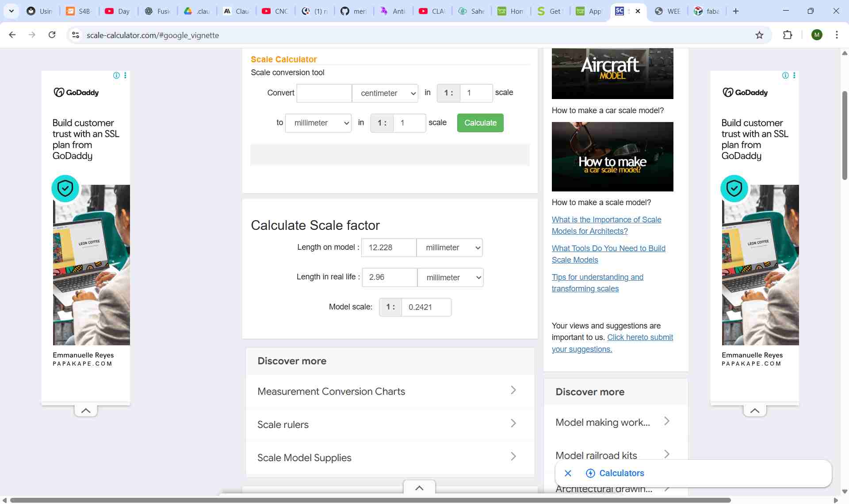Click the Length in real life input field
849x504 pixels.
[x=389, y=277]
